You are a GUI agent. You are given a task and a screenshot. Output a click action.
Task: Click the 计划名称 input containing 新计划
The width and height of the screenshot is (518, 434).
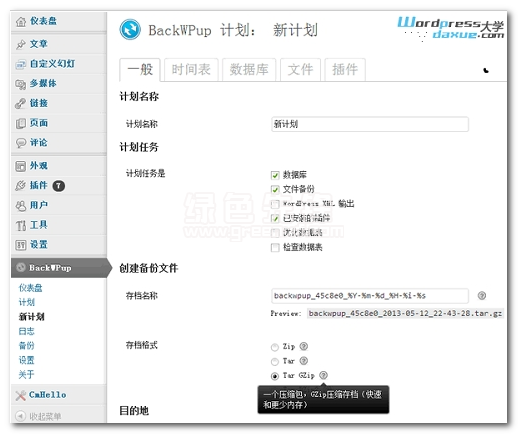pos(370,124)
